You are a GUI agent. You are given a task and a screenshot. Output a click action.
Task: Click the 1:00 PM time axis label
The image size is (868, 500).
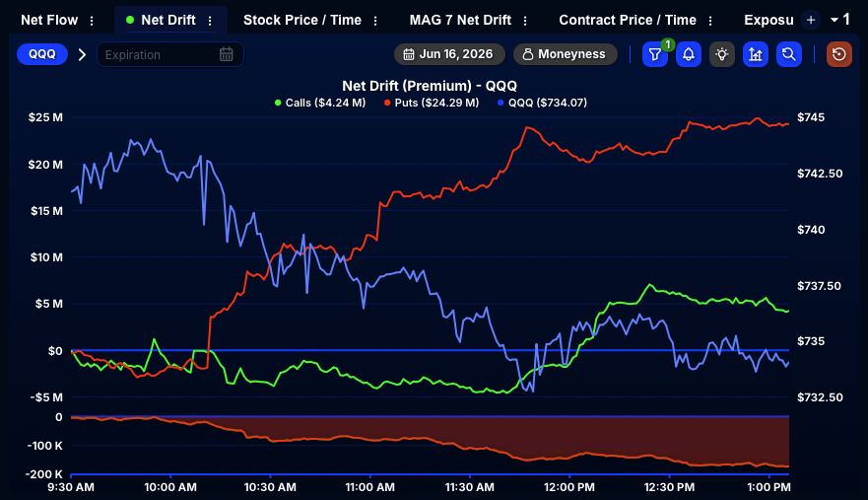[x=768, y=487]
